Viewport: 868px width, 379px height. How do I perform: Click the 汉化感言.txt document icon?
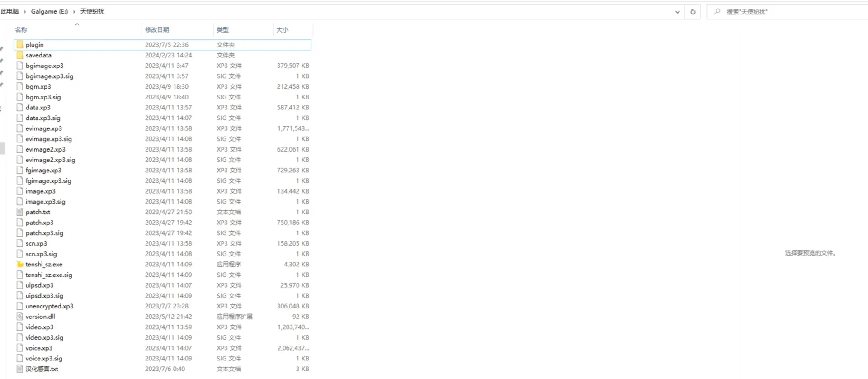pos(19,369)
